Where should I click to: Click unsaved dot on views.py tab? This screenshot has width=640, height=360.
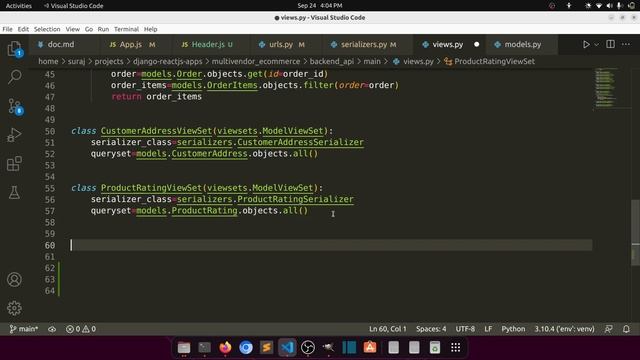476,44
